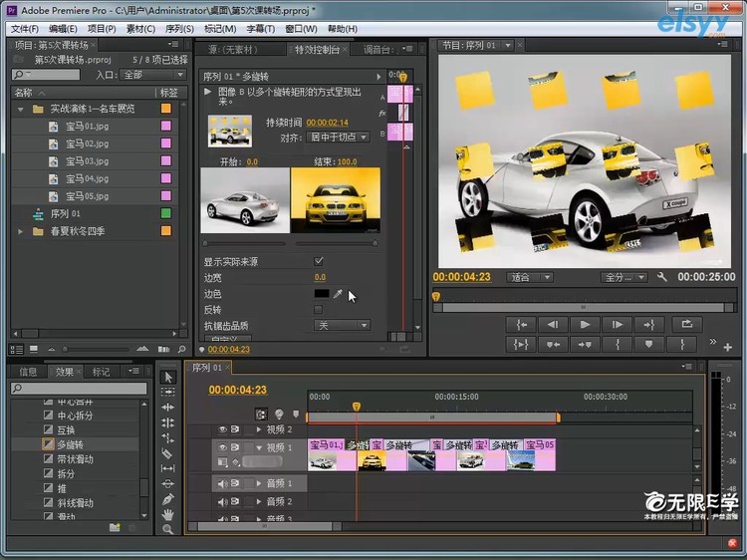Image resolution: width=747 pixels, height=560 pixels.
Task: Open the 文件(F) menu
Action: coord(24,29)
